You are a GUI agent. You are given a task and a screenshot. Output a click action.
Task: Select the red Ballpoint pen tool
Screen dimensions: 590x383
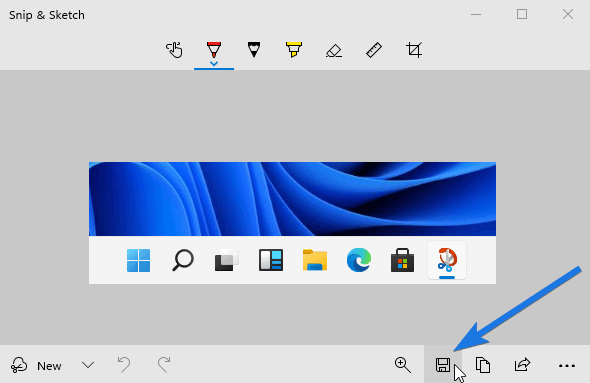(x=214, y=49)
